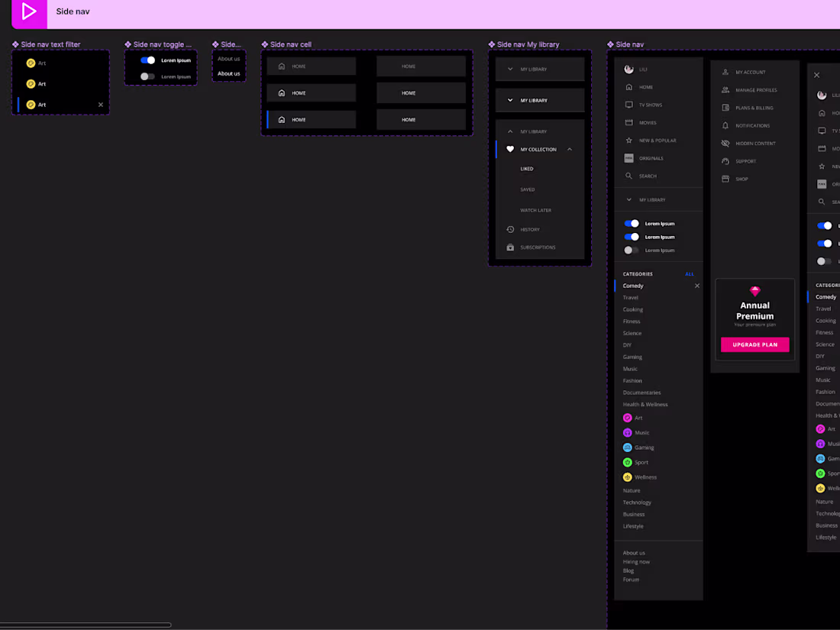This screenshot has height=630, width=840.
Task: Click the X in the selected Art text filter row
Action: click(x=101, y=105)
